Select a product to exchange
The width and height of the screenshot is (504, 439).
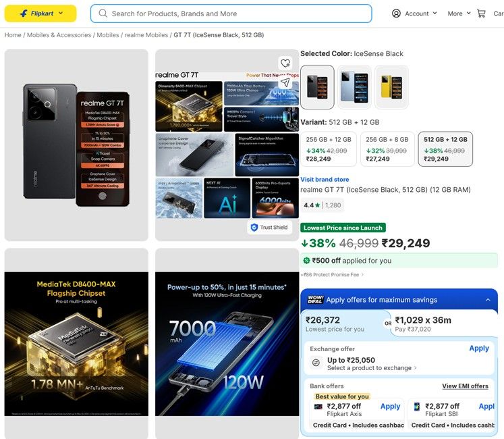[372, 368]
